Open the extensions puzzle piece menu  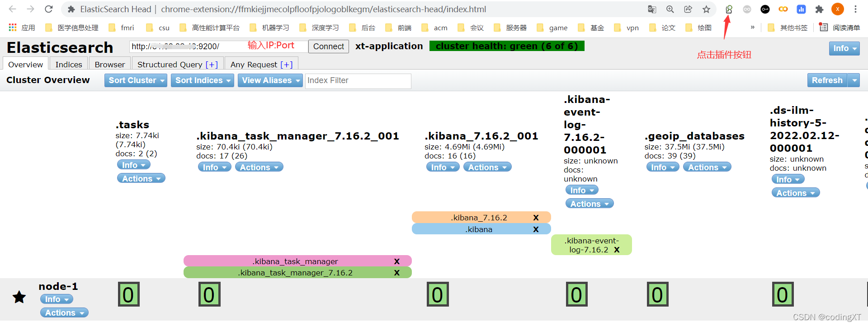pyautogui.click(x=819, y=9)
